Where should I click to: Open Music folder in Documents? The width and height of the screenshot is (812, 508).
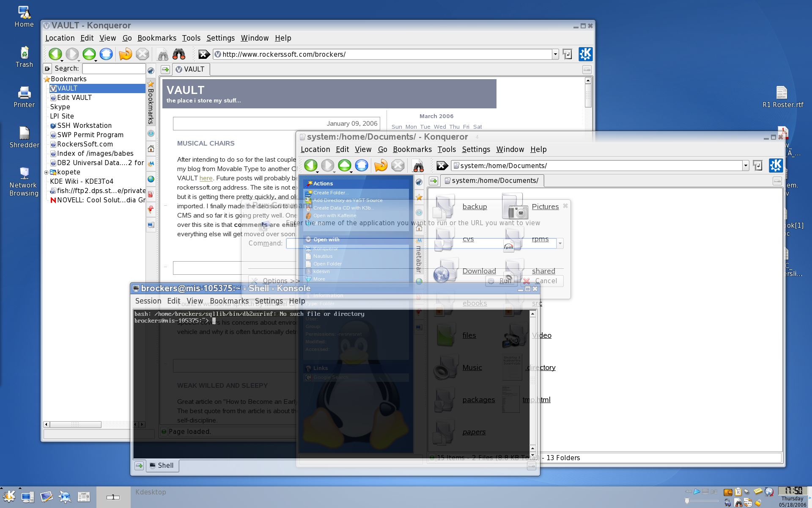pyautogui.click(x=458, y=367)
